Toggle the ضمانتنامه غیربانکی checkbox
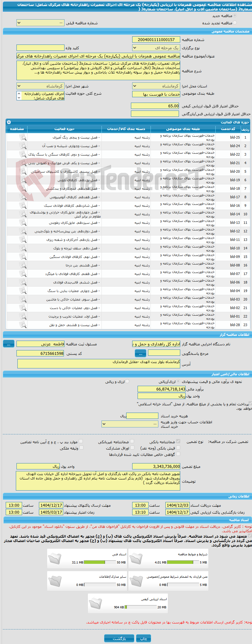This screenshot has width=252, height=644. coord(132,441)
